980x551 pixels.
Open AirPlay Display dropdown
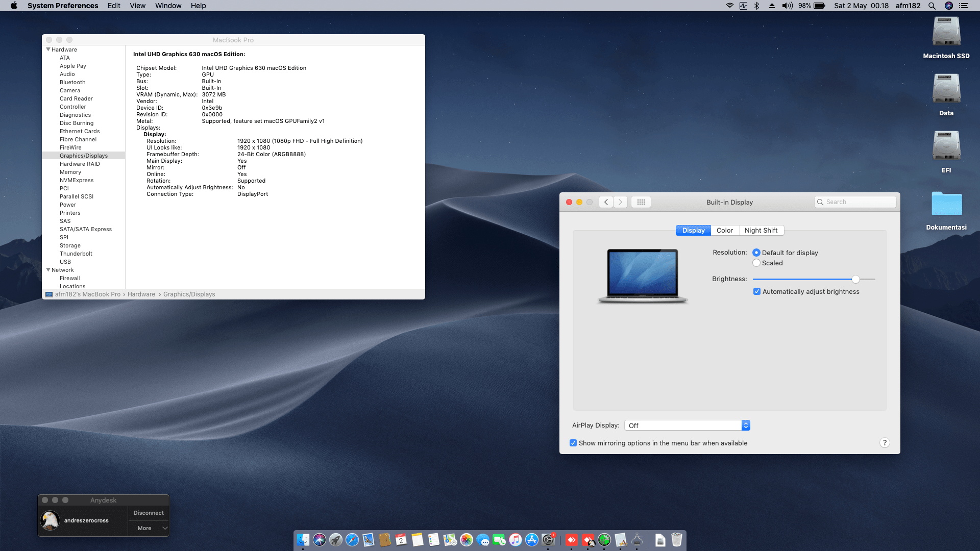point(687,425)
